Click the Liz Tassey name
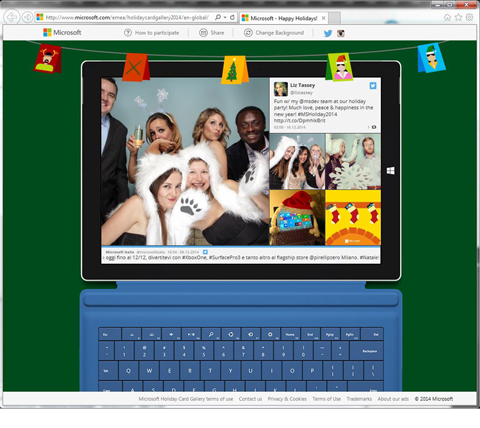This screenshot has height=428, width=480. (302, 85)
